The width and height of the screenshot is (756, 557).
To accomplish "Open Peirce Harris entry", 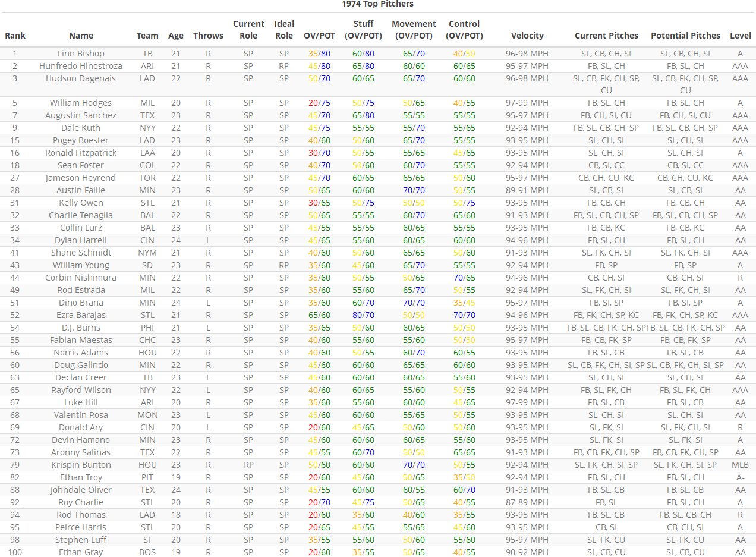I will [x=81, y=527].
